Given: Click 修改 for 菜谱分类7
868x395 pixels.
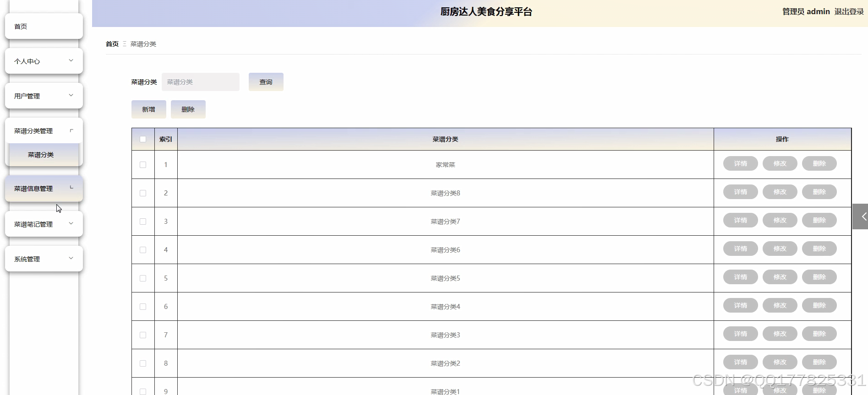Looking at the screenshot, I should pyautogui.click(x=780, y=220).
